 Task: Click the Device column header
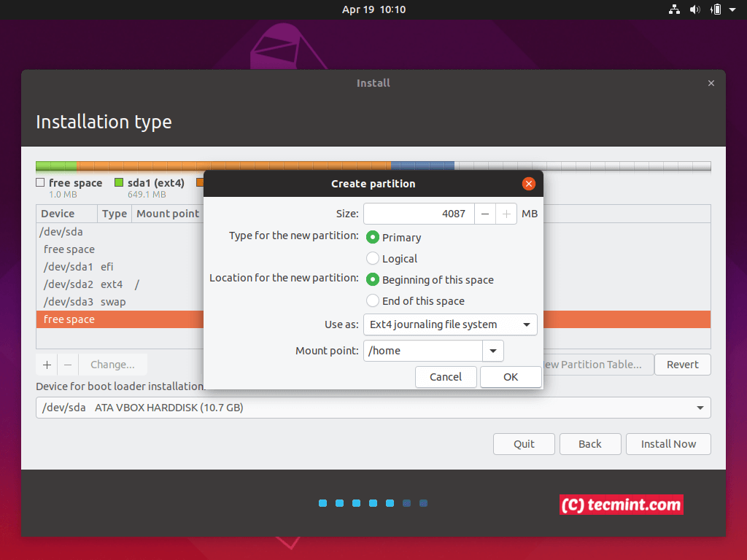coord(66,214)
